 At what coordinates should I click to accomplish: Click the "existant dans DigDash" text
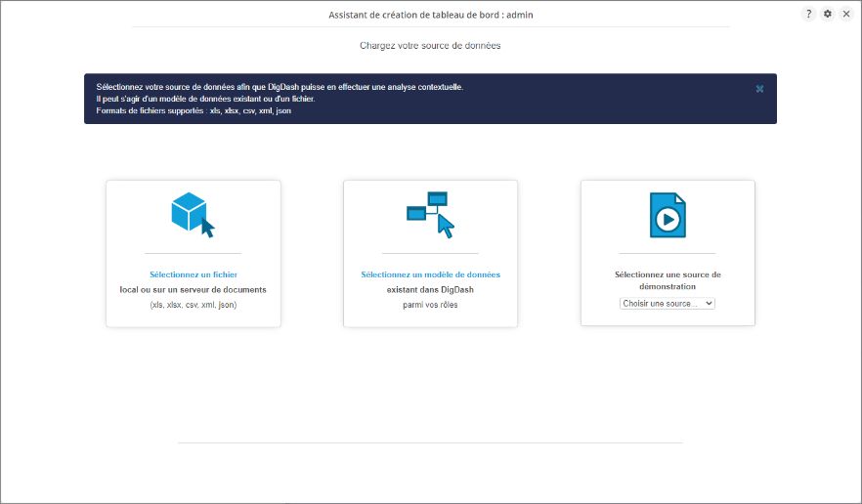[430, 290]
